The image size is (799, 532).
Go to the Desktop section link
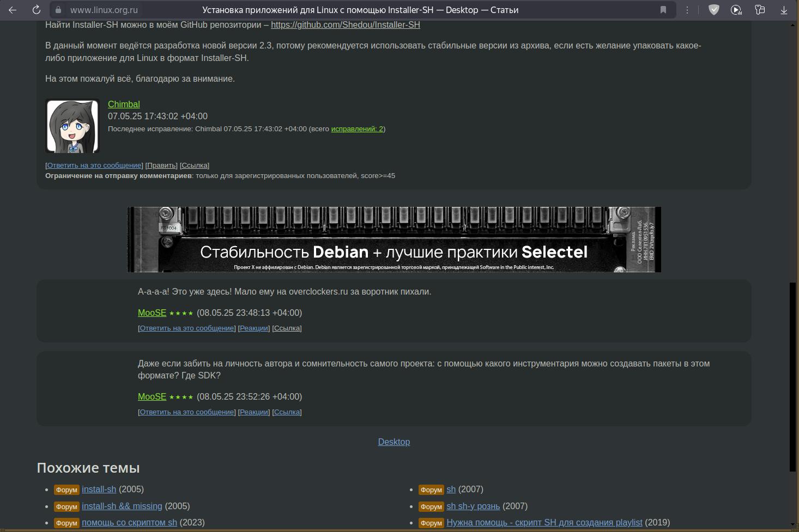tap(394, 442)
